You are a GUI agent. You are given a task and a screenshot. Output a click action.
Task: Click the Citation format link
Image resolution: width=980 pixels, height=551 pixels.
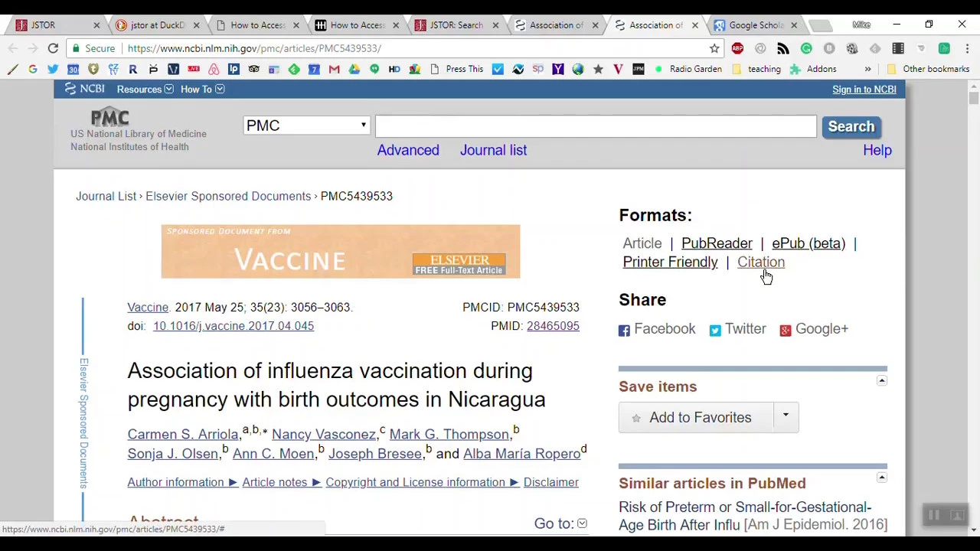tap(761, 262)
